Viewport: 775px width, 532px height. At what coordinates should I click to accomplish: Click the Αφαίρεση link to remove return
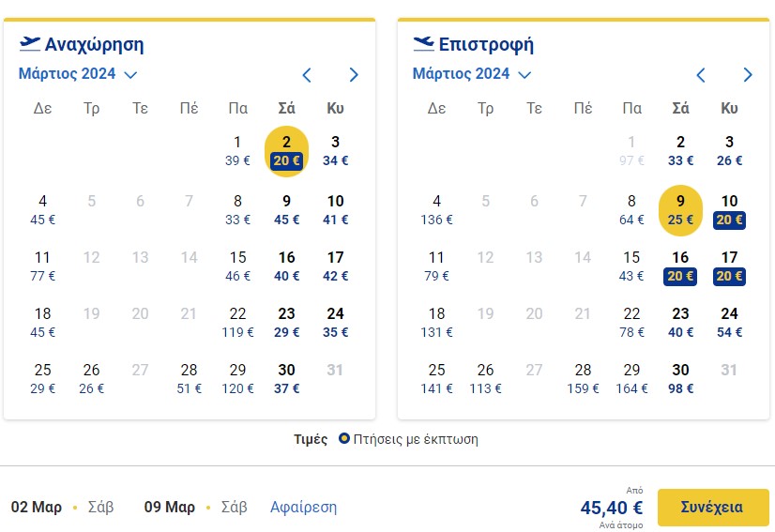303,508
